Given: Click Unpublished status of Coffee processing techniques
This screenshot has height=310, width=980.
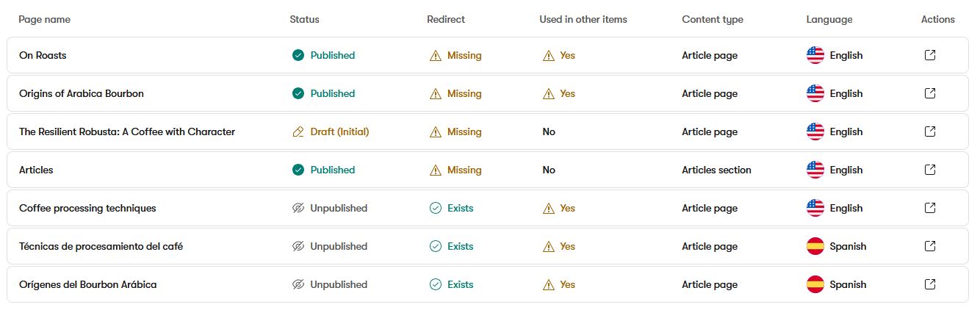Looking at the screenshot, I should (330, 208).
